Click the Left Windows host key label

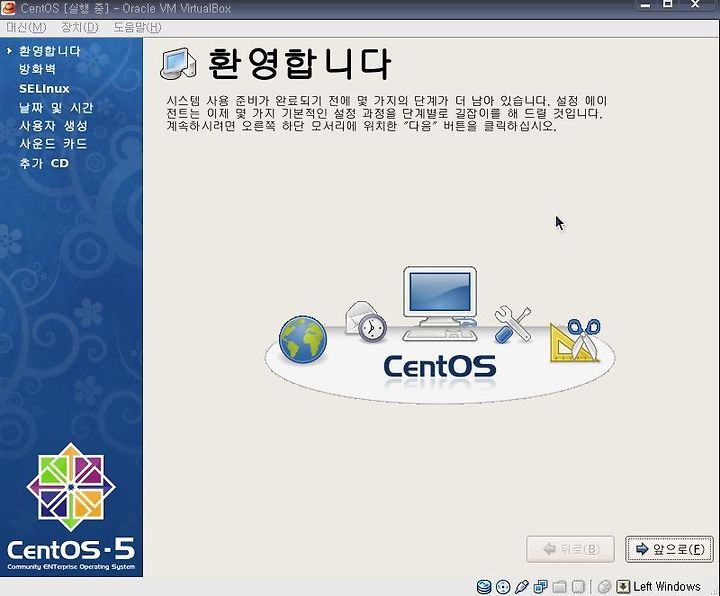coord(667,586)
